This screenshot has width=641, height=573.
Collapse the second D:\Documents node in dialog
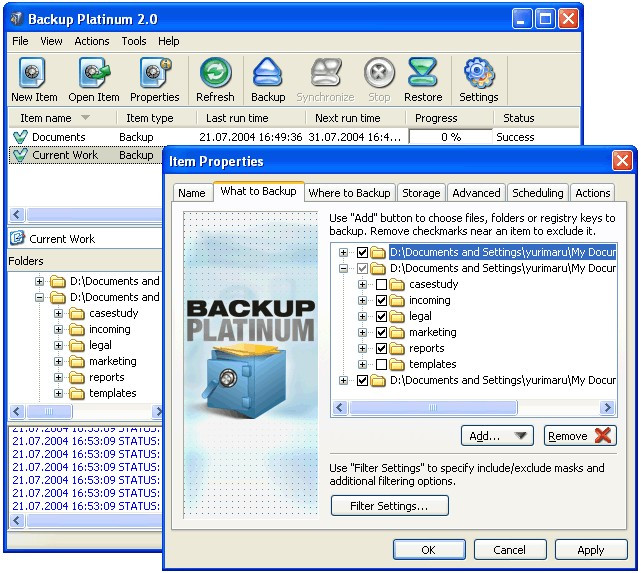pyautogui.click(x=343, y=269)
